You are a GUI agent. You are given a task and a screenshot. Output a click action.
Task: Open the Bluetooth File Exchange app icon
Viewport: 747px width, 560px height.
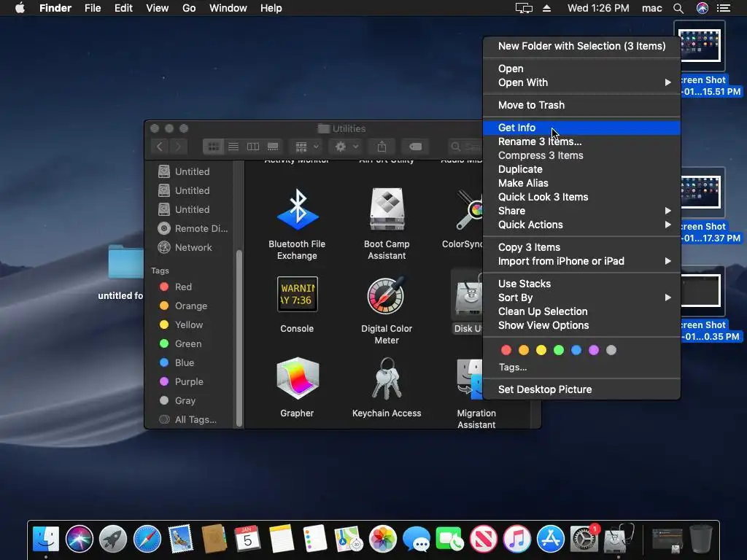coord(298,209)
